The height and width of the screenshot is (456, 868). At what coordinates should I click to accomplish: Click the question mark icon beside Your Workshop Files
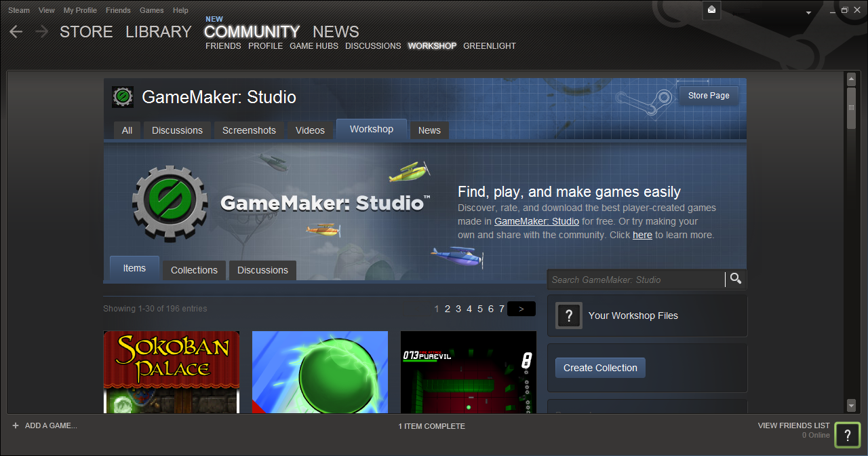569,316
